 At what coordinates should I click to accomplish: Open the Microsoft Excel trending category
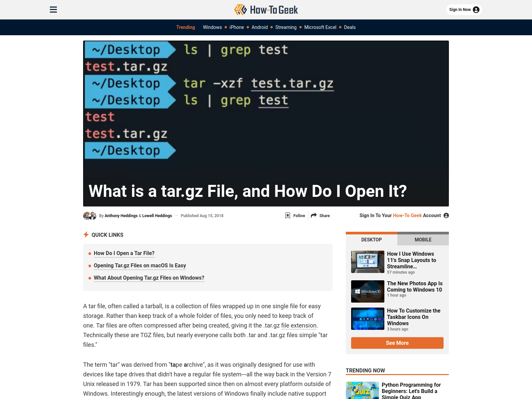pos(320,27)
